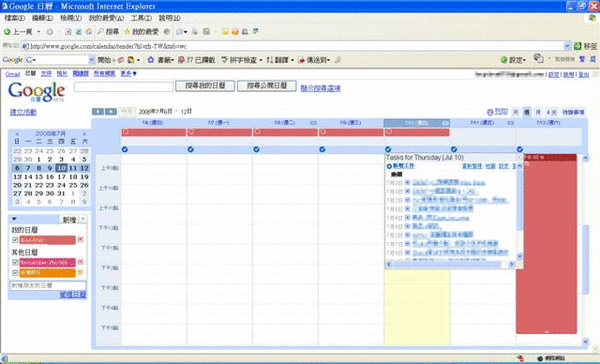Toggle the orange calendar checkbox under 其他日曆
This screenshot has width=600, height=364.
click(15, 273)
